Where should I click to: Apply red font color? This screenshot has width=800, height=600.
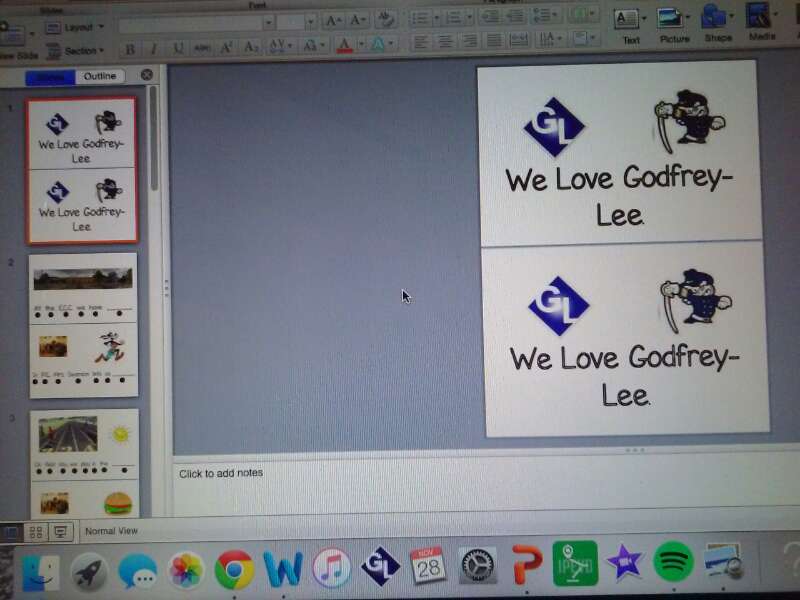[345, 45]
